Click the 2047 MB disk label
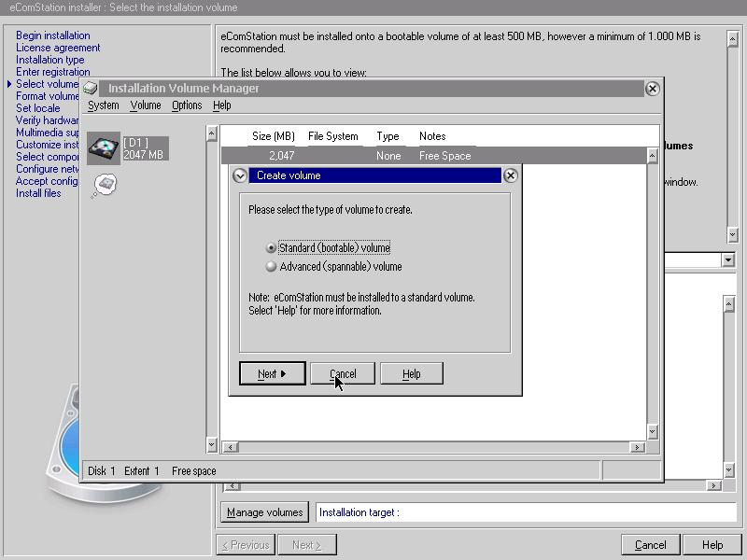The height and width of the screenshot is (560, 747). tap(144, 155)
